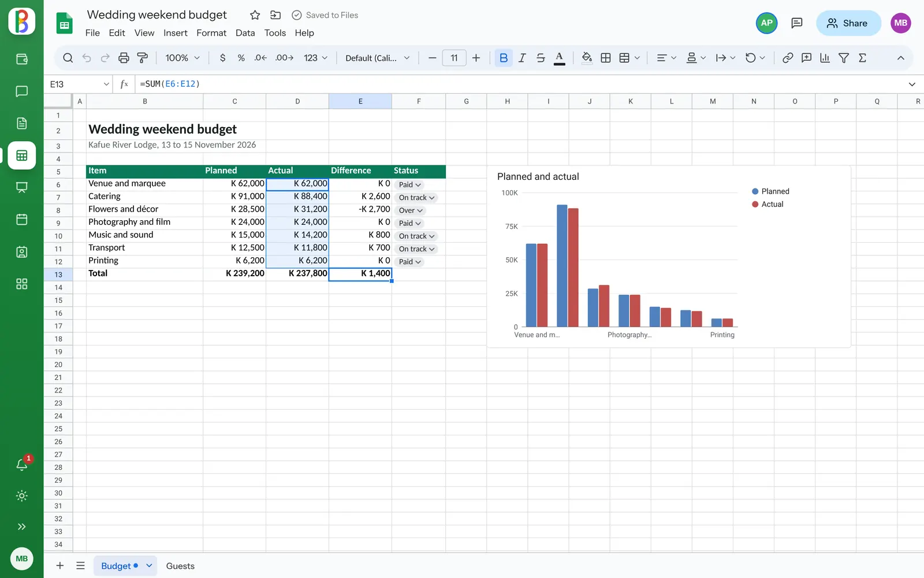Increase decimal places
The width and height of the screenshot is (924, 578).
pos(284,58)
